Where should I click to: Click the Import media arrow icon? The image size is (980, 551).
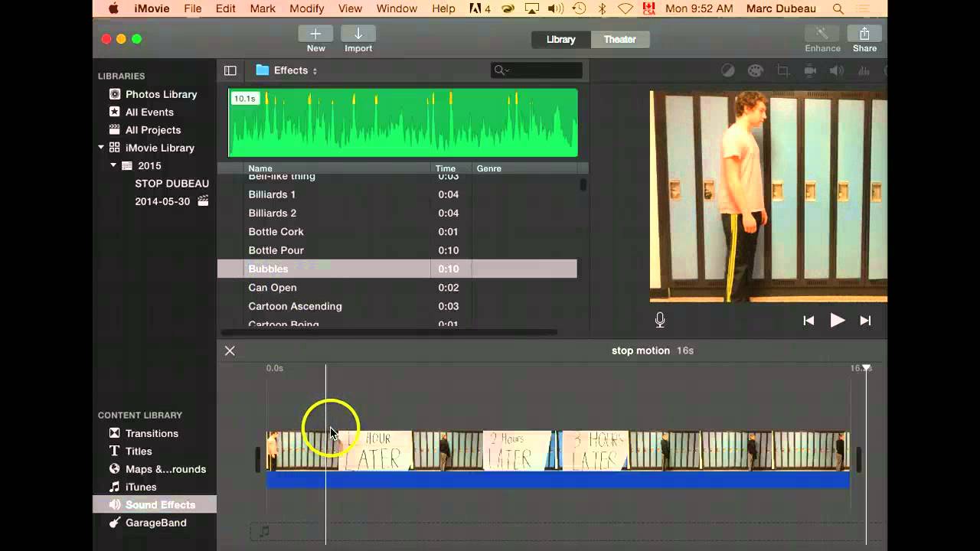pos(358,34)
